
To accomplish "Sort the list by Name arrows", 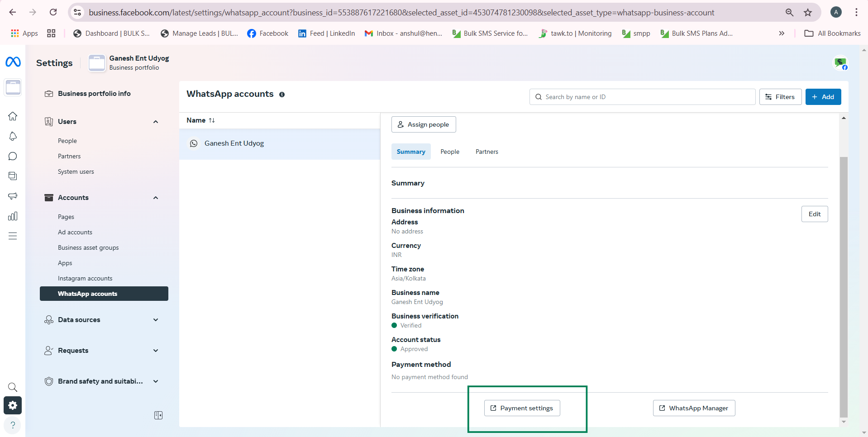I will pyautogui.click(x=212, y=120).
